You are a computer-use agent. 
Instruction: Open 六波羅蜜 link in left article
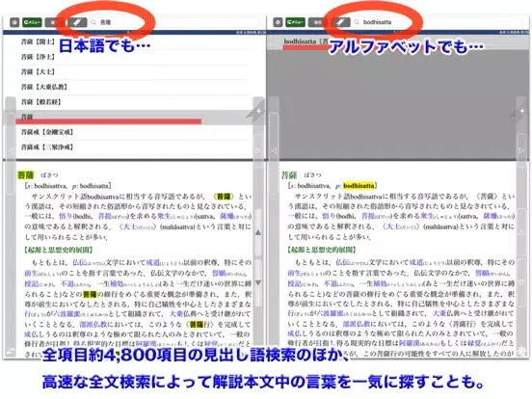tap(66, 313)
